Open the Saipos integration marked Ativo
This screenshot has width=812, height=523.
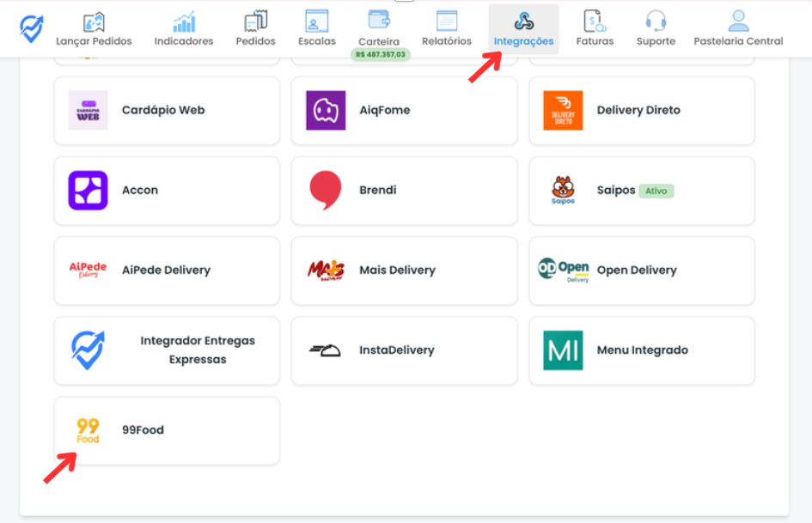click(641, 191)
